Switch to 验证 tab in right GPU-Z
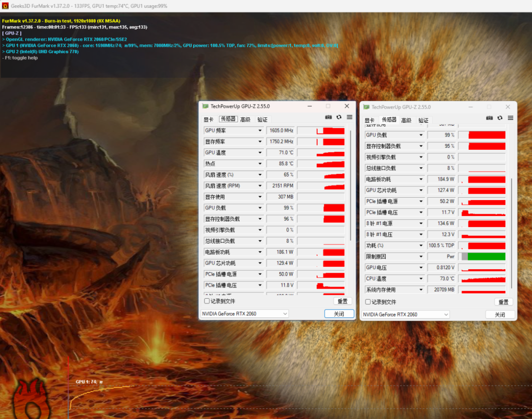532x419 pixels. (x=423, y=120)
